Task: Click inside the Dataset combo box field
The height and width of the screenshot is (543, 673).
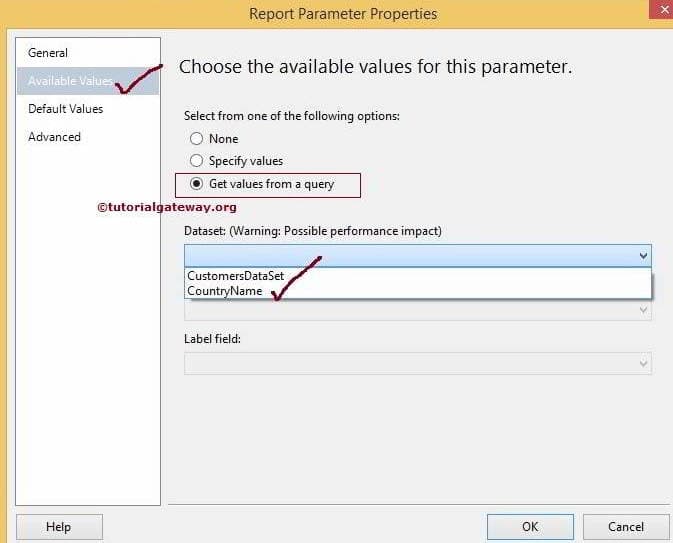Action: pyautogui.click(x=408, y=256)
